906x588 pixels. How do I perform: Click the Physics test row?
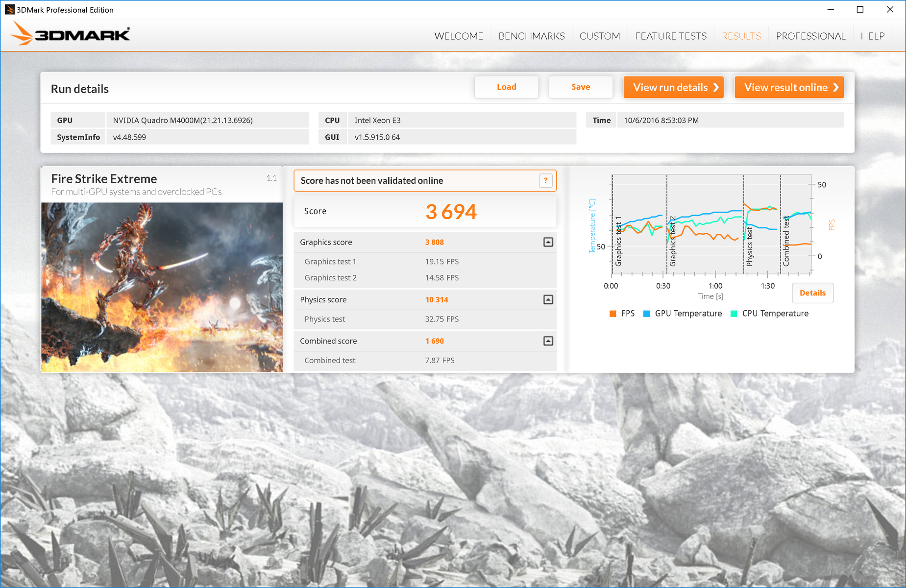point(425,319)
